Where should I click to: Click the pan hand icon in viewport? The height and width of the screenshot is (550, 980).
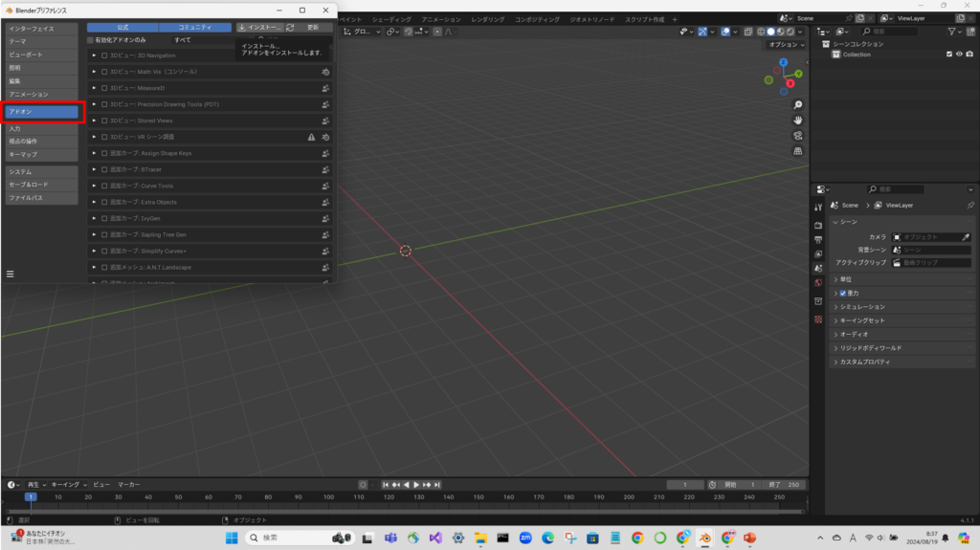click(798, 120)
